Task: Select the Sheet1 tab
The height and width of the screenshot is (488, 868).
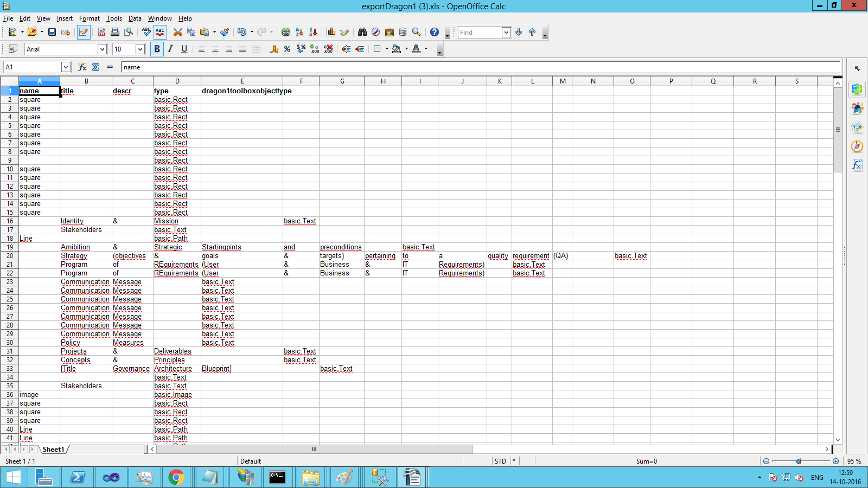Action: (53, 450)
